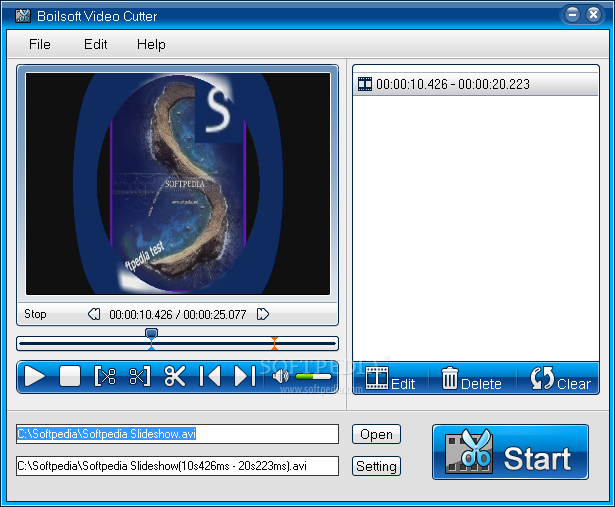
Task: Click Clear button under clip list
Action: click(x=560, y=379)
